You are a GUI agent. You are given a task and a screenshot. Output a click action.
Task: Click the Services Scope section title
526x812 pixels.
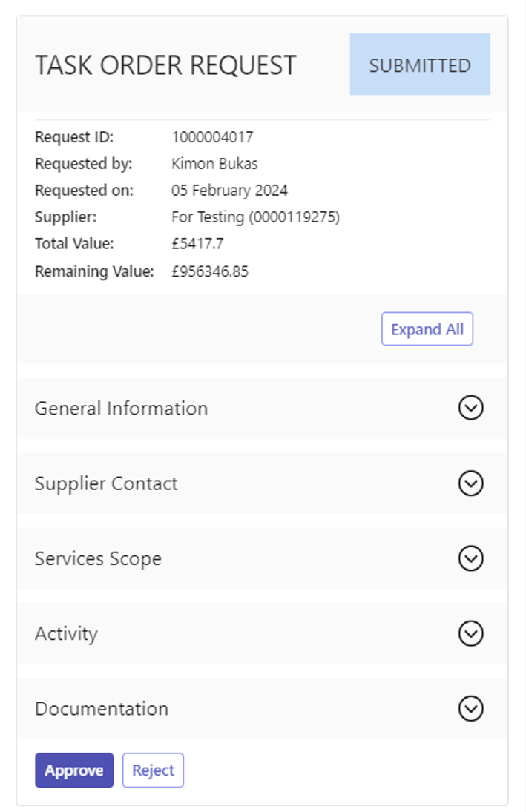coord(98,559)
